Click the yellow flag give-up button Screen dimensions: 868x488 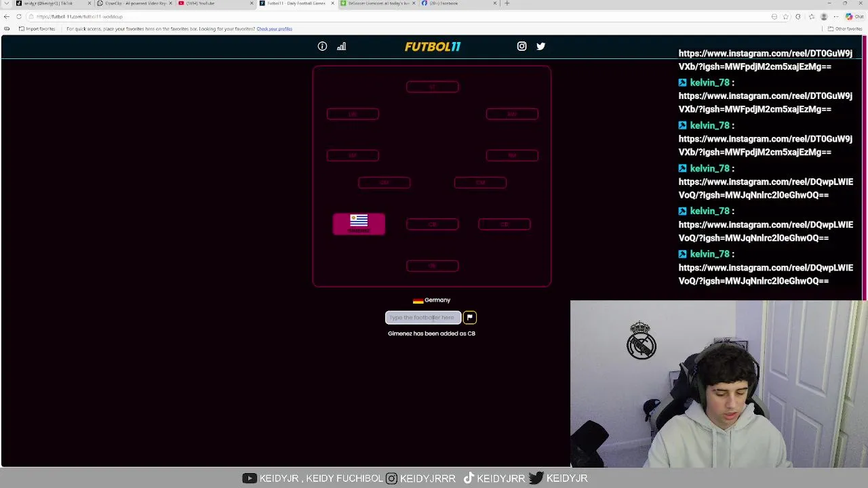(469, 317)
